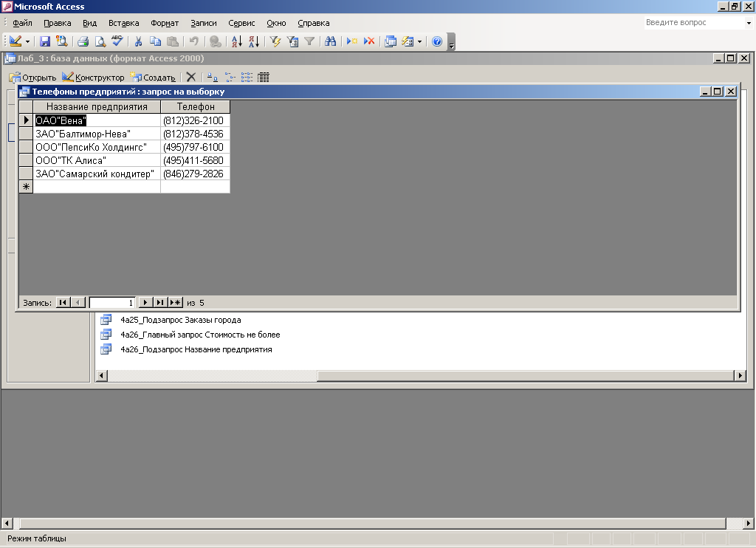
Task: Go to first record navigation button
Action: coord(63,303)
